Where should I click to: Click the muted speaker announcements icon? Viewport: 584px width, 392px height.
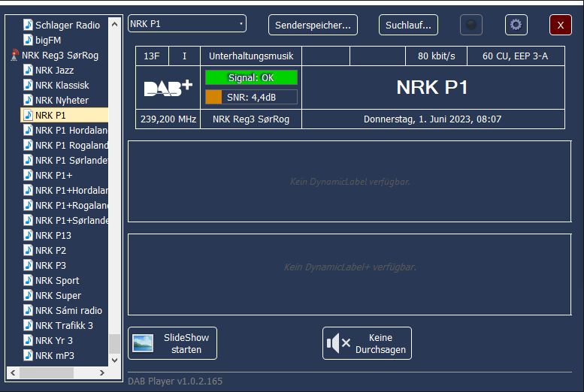(x=338, y=344)
